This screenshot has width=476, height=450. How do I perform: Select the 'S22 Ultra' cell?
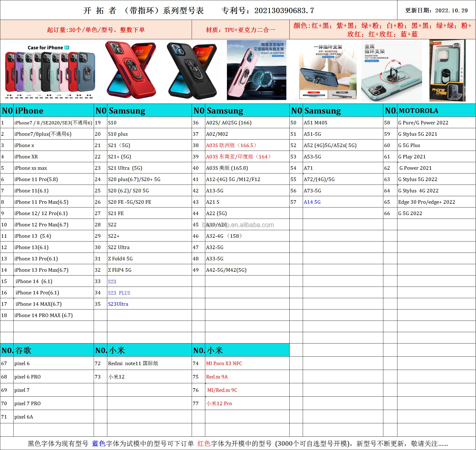tap(149, 247)
